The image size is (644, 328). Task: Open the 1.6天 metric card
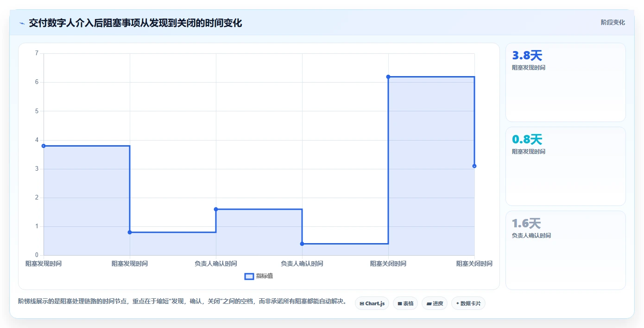pos(566,251)
